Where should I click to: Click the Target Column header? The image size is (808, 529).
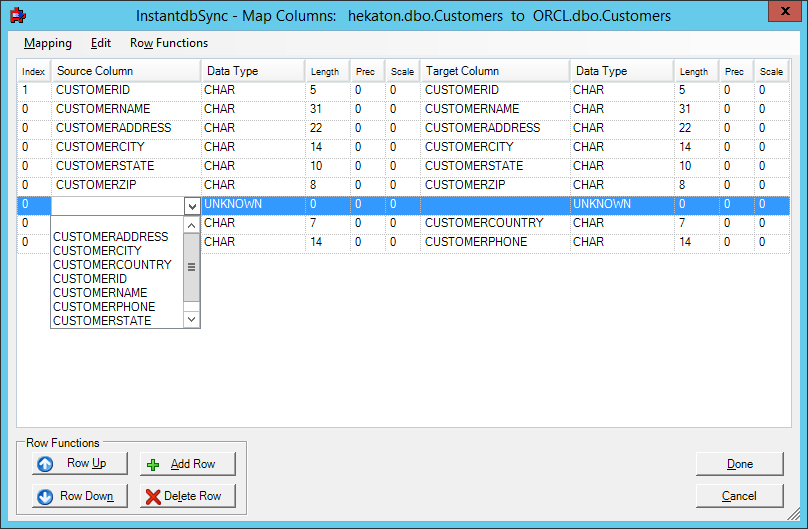pos(495,71)
